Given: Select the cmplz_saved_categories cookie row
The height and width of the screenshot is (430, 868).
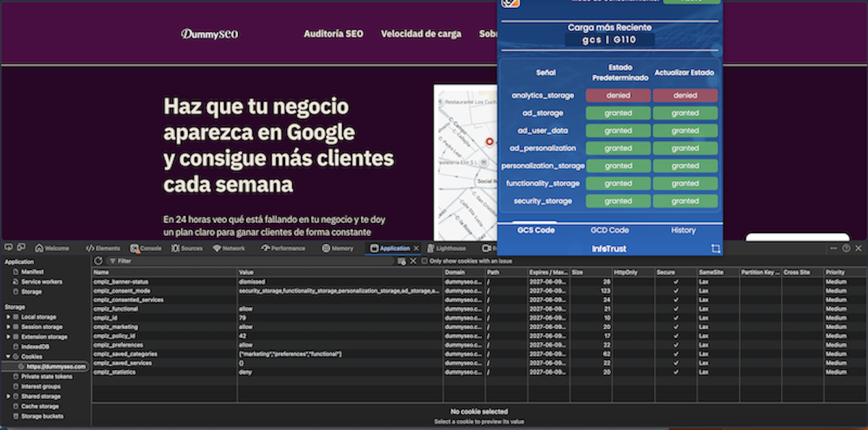Looking at the screenshot, I should (x=479, y=354).
